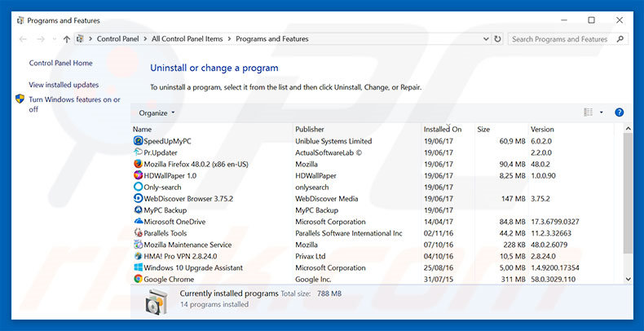Open the address bar history dropdown
The width and height of the screenshot is (644, 331).
pos(486,39)
